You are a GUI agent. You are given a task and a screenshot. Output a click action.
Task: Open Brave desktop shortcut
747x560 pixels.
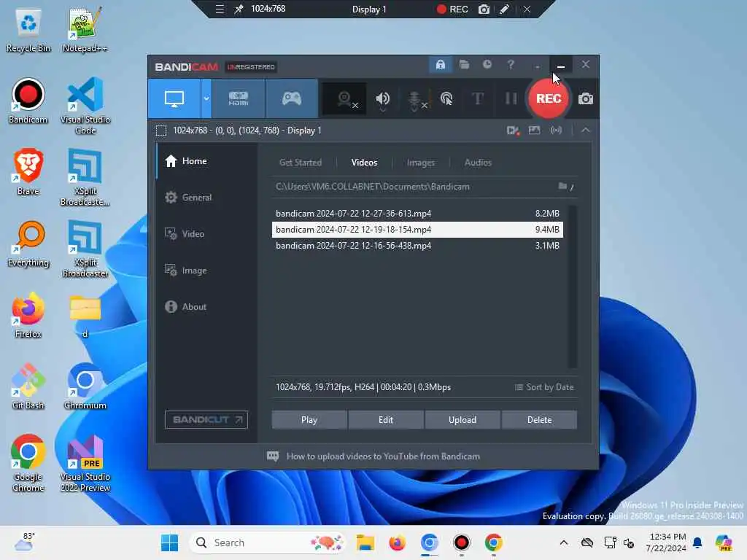click(28, 172)
